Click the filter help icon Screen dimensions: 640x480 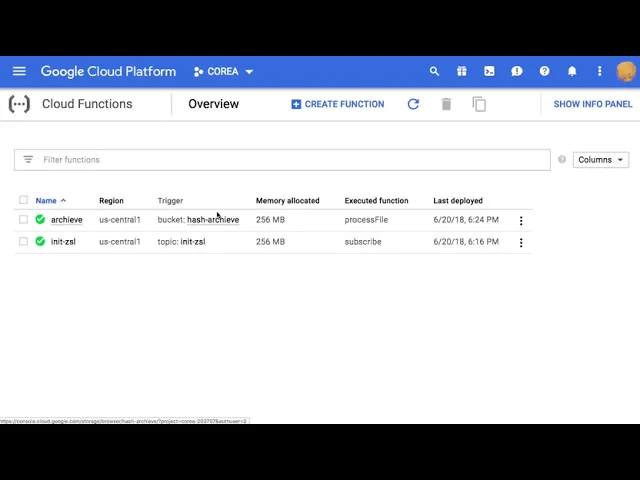tap(562, 160)
